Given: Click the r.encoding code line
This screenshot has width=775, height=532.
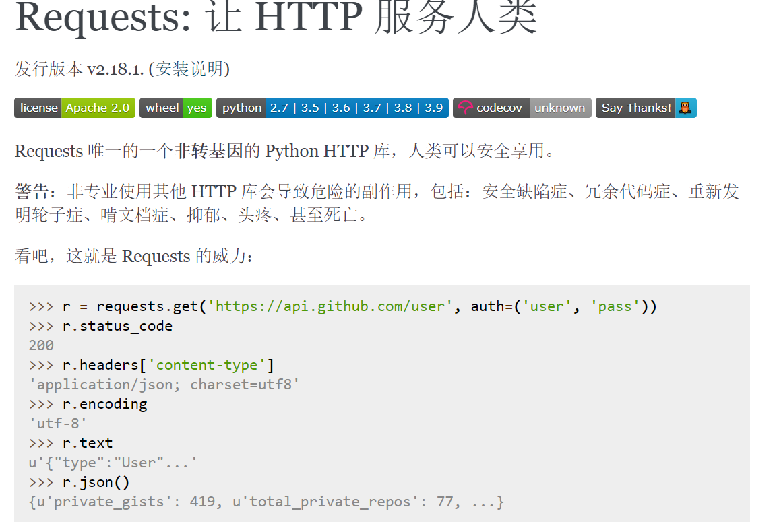Looking at the screenshot, I should point(88,404).
